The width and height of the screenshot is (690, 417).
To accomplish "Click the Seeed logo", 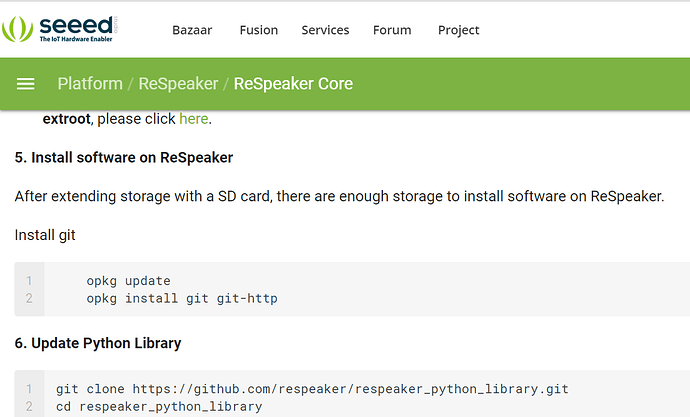I will pyautogui.click(x=60, y=29).
